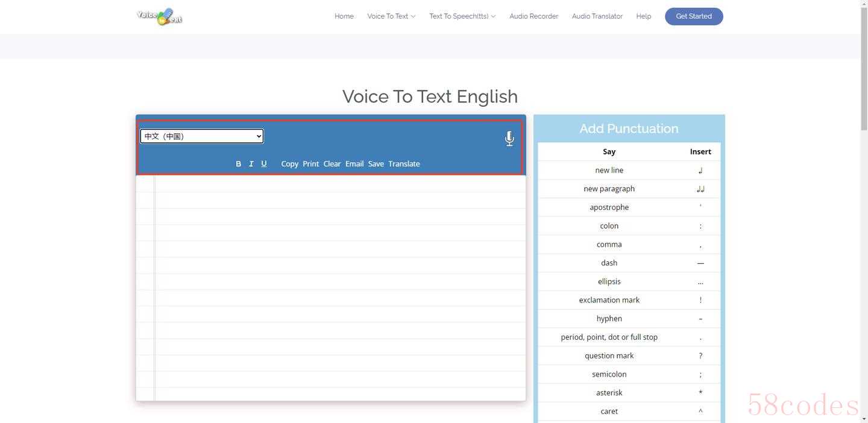Toggle underline text formatting

point(264,164)
